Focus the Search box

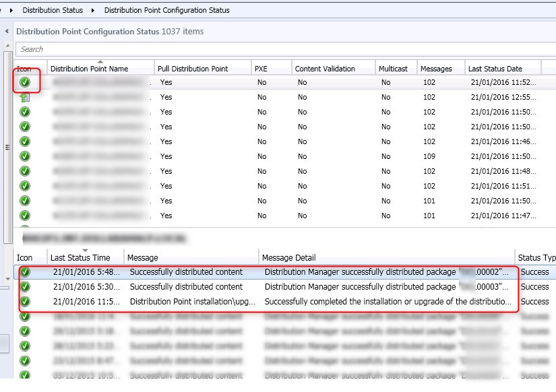pos(286,49)
